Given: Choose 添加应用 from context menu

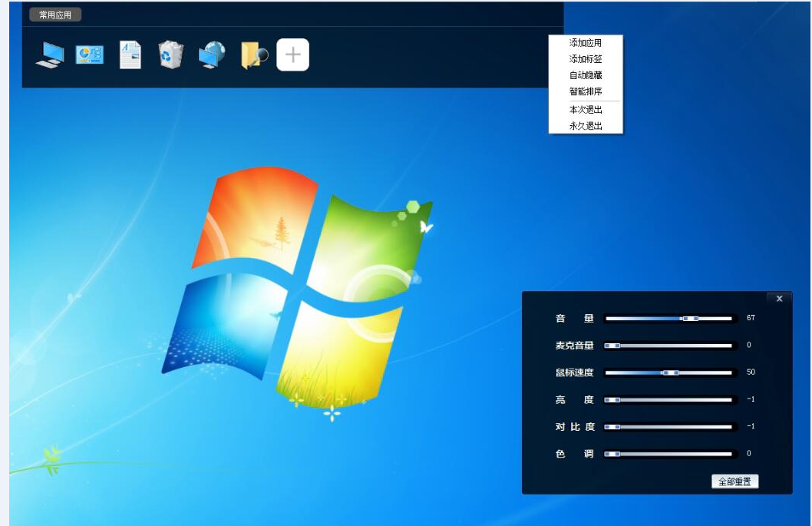Looking at the screenshot, I should (x=586, y=42).
